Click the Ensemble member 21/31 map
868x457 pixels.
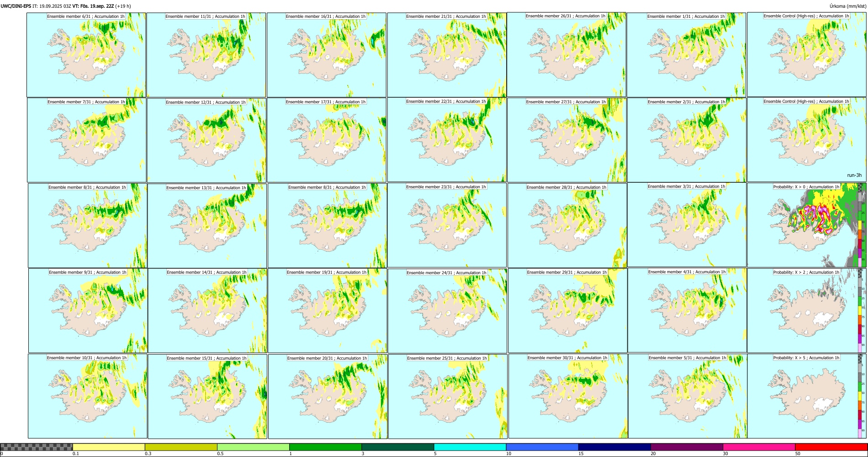[447, 55]
